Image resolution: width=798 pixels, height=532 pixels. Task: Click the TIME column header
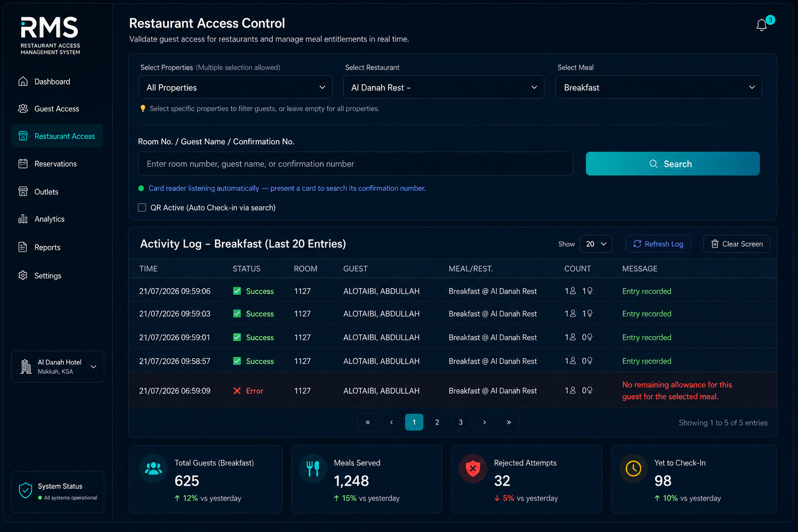[x=149, y=269]
